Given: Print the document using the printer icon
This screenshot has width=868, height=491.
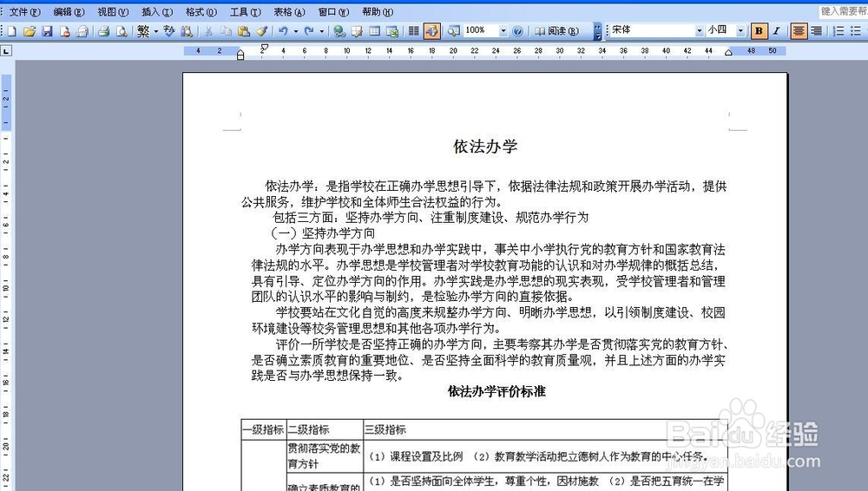Looking at the screenshot, I should pos(103,31).
